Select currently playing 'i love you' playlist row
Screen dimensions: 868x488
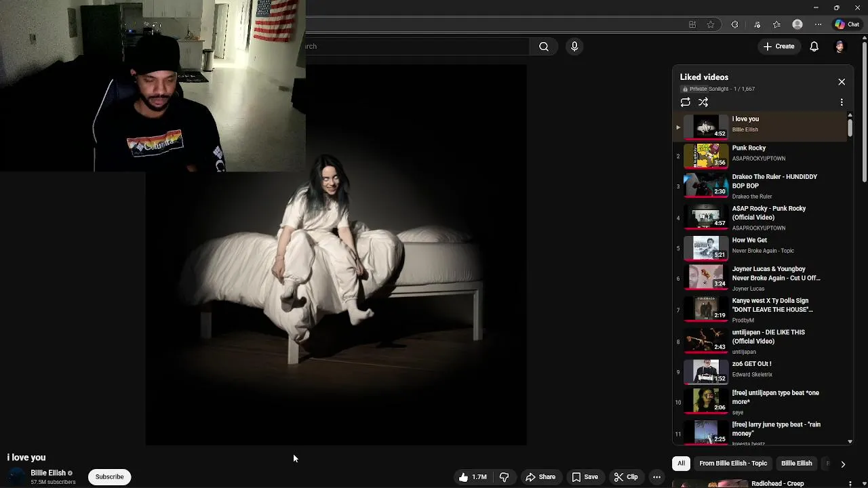point(759,127)
